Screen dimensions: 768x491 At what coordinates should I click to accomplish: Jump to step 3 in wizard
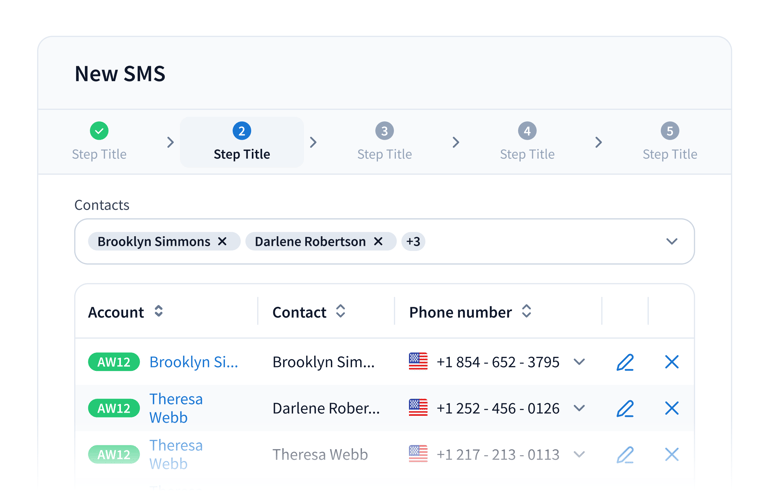(384, 141)
